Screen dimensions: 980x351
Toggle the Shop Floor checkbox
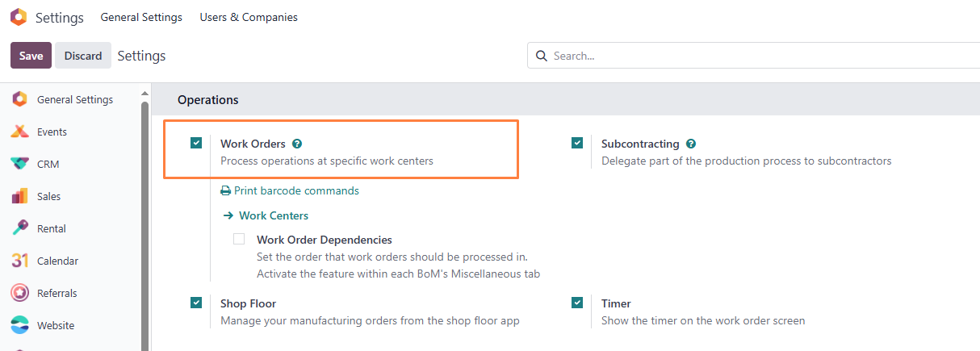(x=196, y=303)
